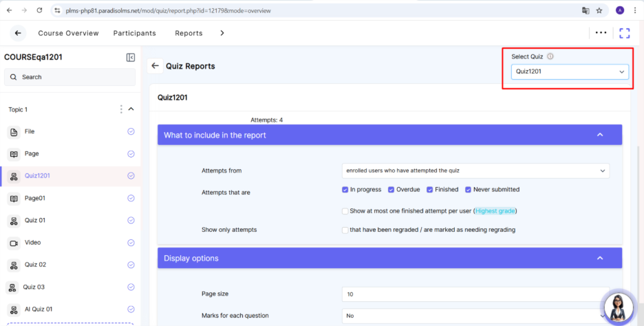The image size is (644, 326).
Task: Open Topic 1 three-dot options menu
Action: point(121,109)
